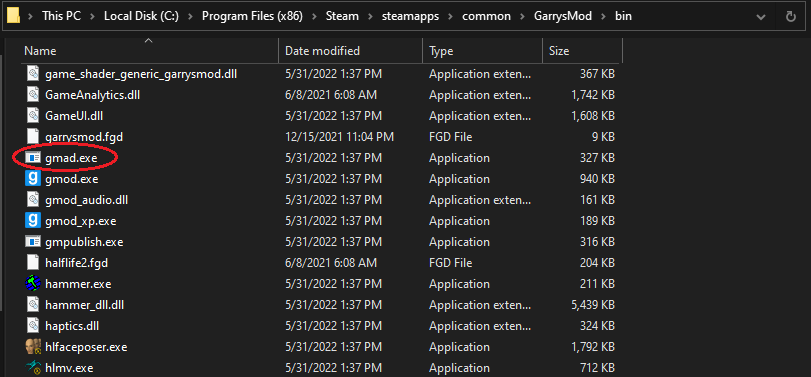Open the address bar history dropdown
Viewport: 811px width, 377px height.
761,17
